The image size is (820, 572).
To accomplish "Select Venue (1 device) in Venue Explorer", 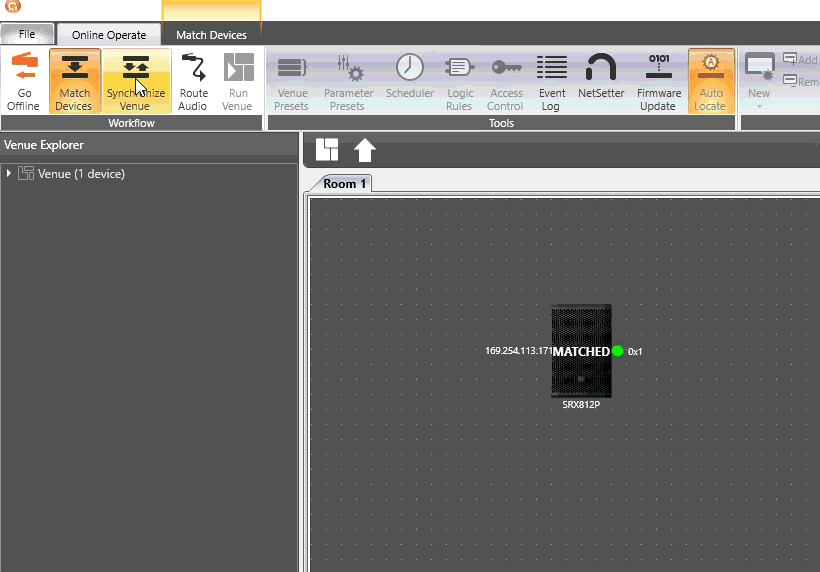I will (80, 174).
